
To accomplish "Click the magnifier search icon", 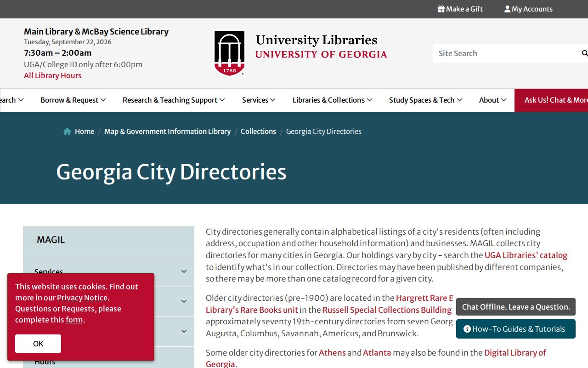I will click(585, 53).
